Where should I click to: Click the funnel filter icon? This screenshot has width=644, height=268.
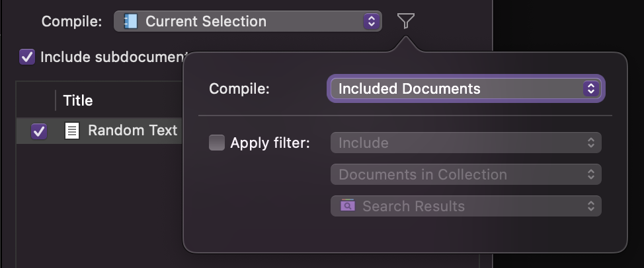406,22
